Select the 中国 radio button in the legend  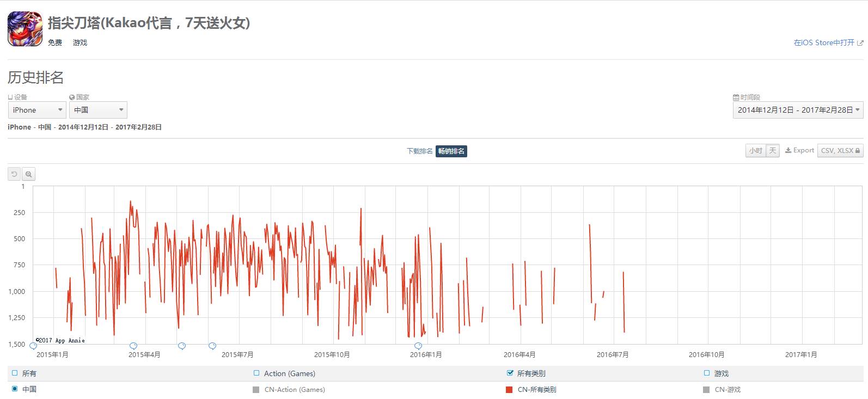(x=15, y=389)
